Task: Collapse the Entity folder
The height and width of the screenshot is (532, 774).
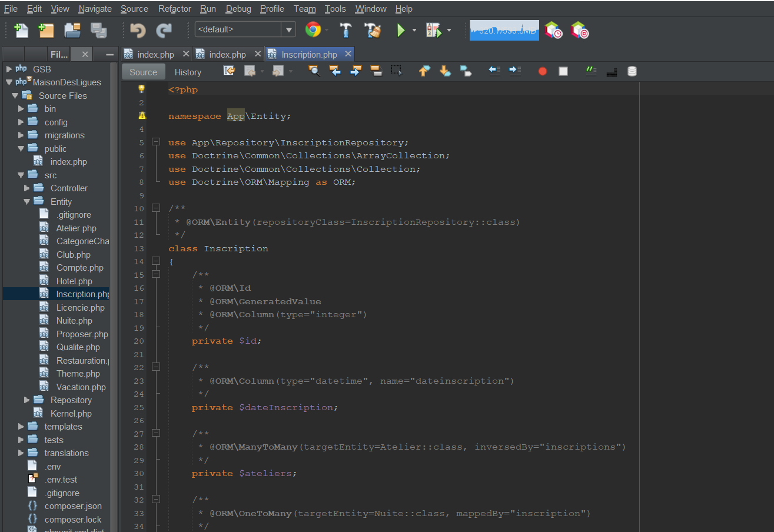Action: [x=26, y=201]
